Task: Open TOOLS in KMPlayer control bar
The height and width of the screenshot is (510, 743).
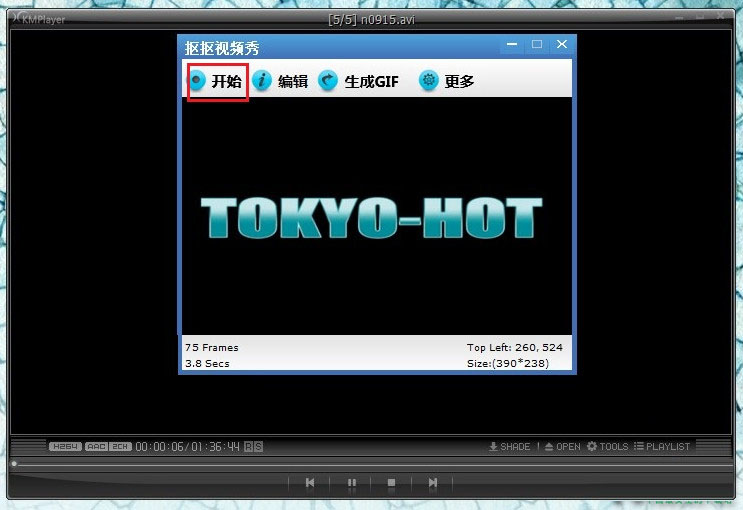Action: pyautogui.click(x=607, y=446)
